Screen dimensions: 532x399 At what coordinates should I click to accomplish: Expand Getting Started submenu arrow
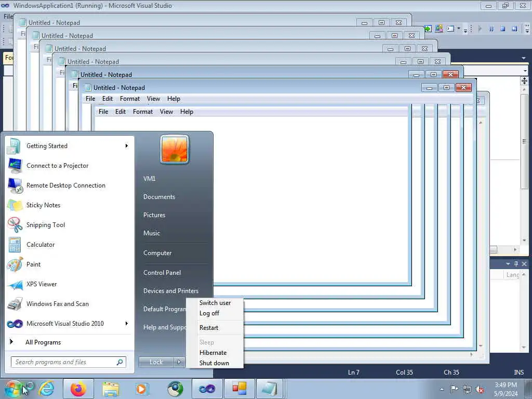(x=127, y=146)
